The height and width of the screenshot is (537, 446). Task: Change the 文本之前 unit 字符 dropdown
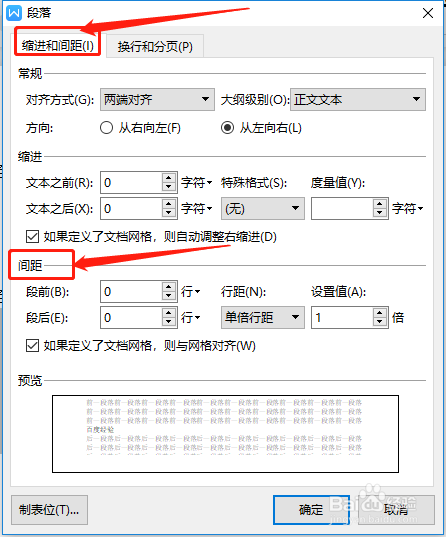(197, 183)
